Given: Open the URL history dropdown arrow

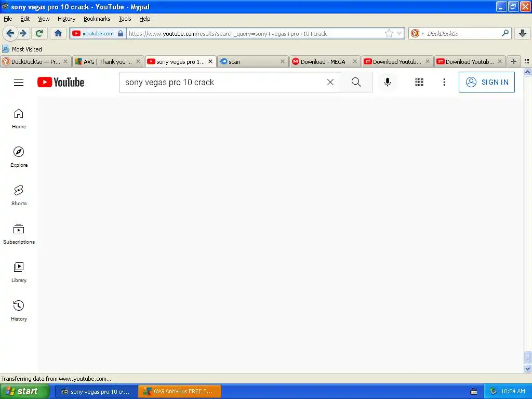Looking at the screenshot, I should click(400, 33).
